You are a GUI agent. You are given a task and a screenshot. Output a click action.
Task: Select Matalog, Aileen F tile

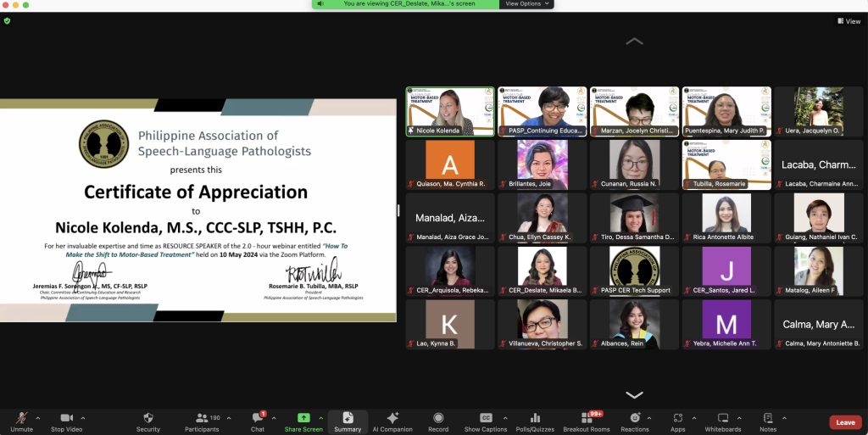pyautogui.click(x=819, y=271)
